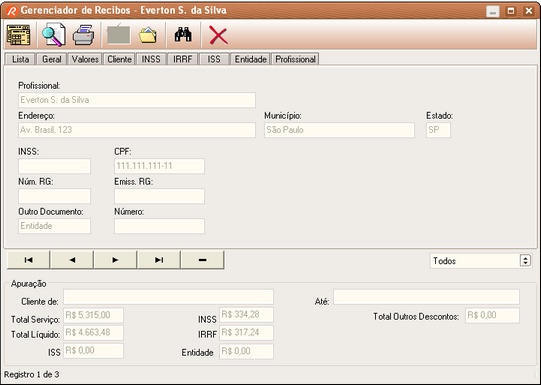Click the Apuração ISS value field
Image resolution: width=541 pixels, height=385 pixels.
tap(94, 351)
